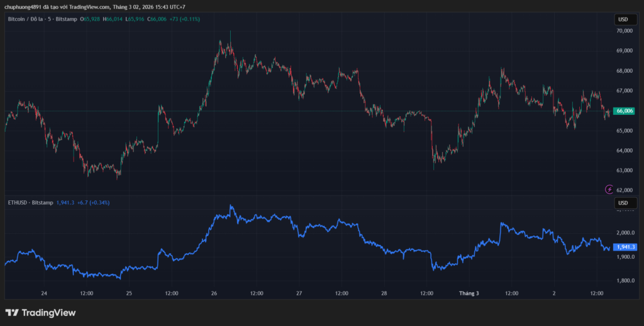The height and width of the screenshot is (326, 644).
Task: Open the USD currency dropdown for Bitcoin pane
Action: click(623, 19)
